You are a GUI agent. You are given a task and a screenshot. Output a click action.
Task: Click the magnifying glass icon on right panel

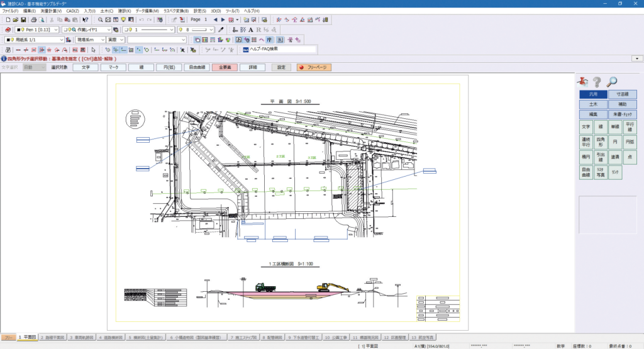(x=611, y=82)
